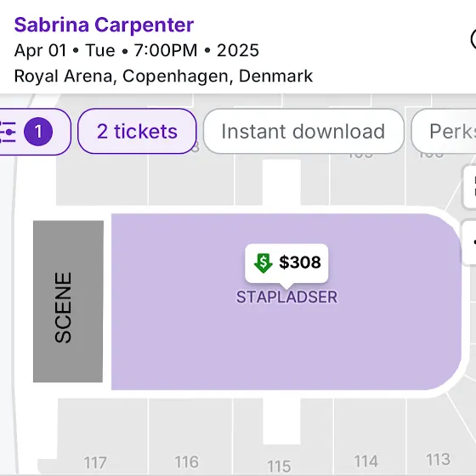Click the partially visible icon beside the event title
This screenshot has width=476, height=476.
click(x=473, y=39)
